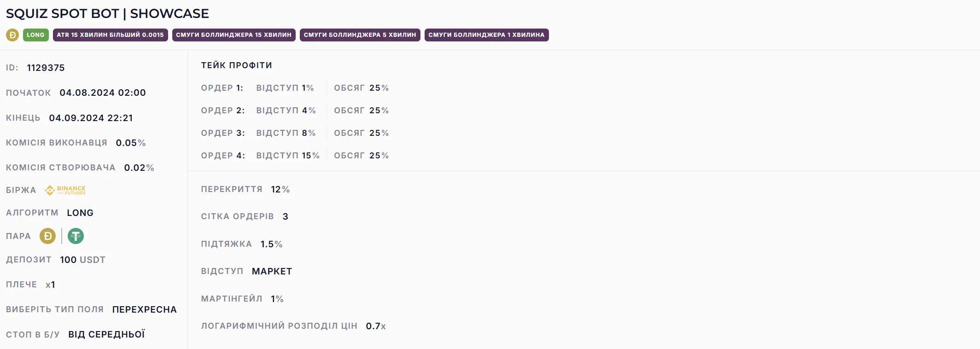
Task: Click the Перекриття 12% value
Action: coord(280,189)
